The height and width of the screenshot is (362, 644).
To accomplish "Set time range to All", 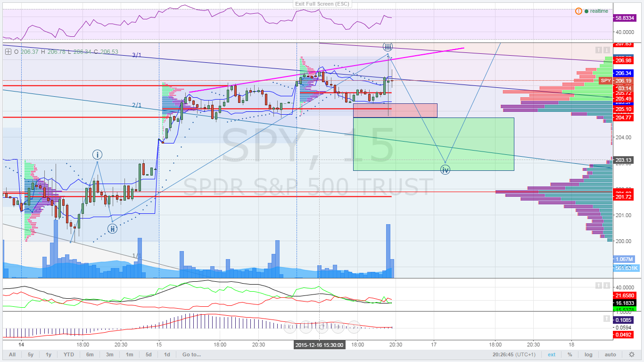I will click(12, 354).
